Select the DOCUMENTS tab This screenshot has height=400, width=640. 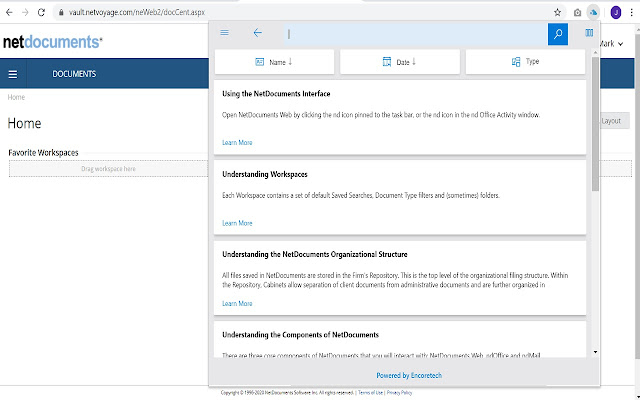point(74,74)
